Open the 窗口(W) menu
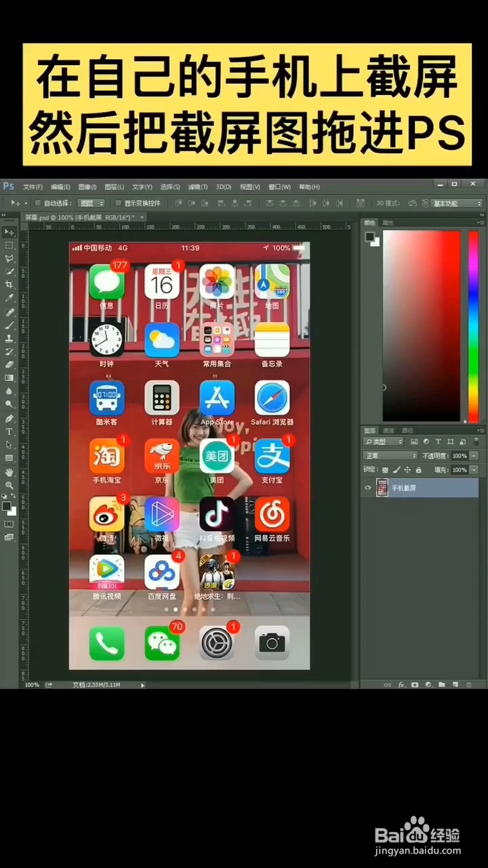 (279, 186)
